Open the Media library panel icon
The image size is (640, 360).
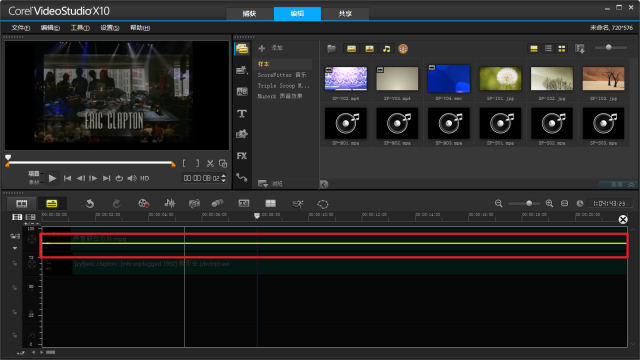point(242,49)
